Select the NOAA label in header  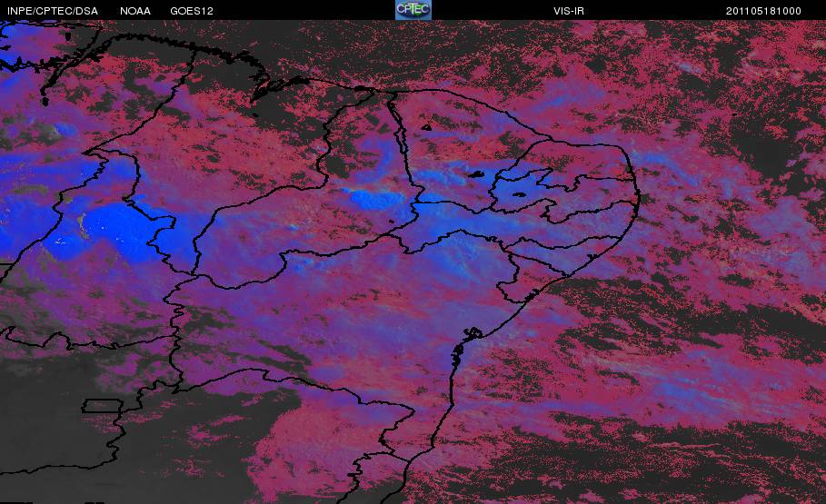tap(135, 11)
